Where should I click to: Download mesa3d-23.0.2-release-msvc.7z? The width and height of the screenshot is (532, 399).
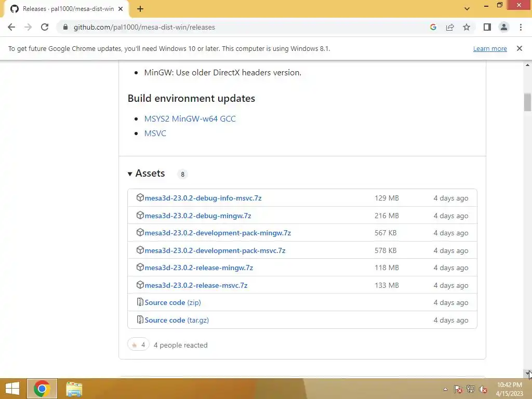[x=196, y=285]
